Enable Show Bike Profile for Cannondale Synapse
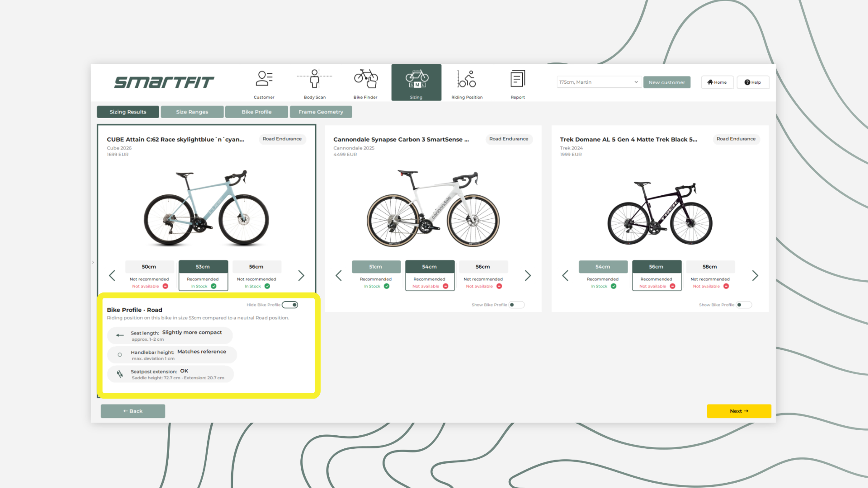Image resolution: width=868 pixels, height=488 pixels. (516, 305)
